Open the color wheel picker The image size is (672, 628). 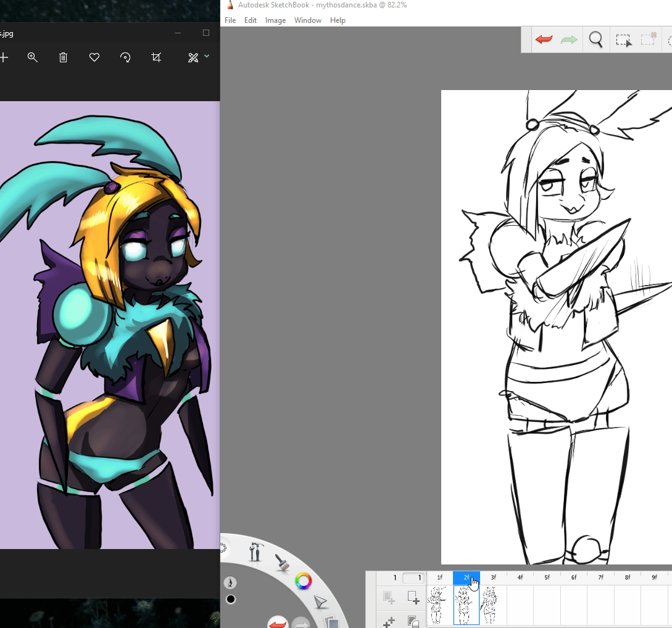point(303,580)
